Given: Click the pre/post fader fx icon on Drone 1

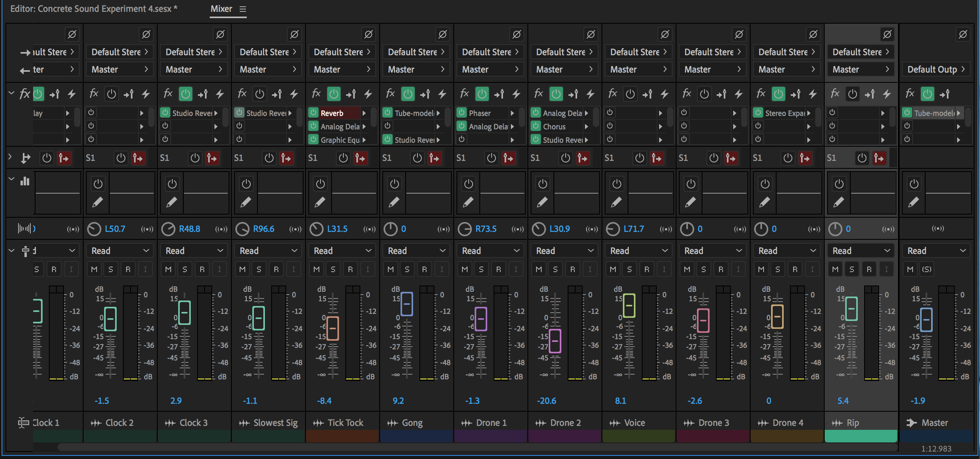Looking at the screenshot, I should point(499,94).
